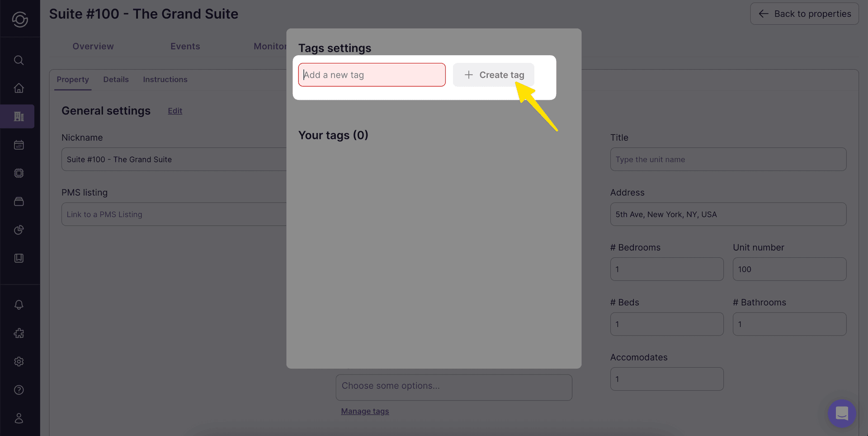Open integrations via the puzzle icon
Viewport: 868px width, 436px height.
point(19,333)
